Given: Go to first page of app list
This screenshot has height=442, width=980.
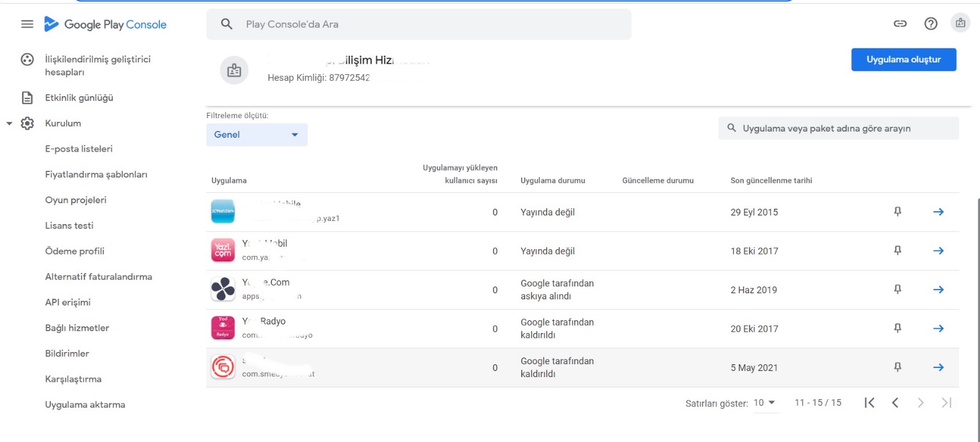Looking at the screenshot, I should coord(869,403).
